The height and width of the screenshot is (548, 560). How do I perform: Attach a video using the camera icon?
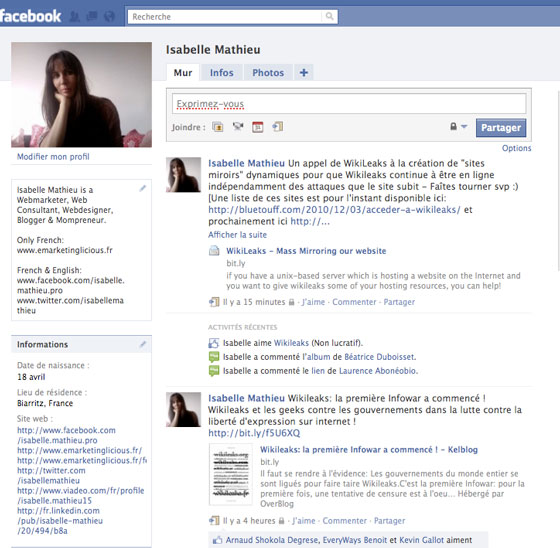tap(238, 126)
